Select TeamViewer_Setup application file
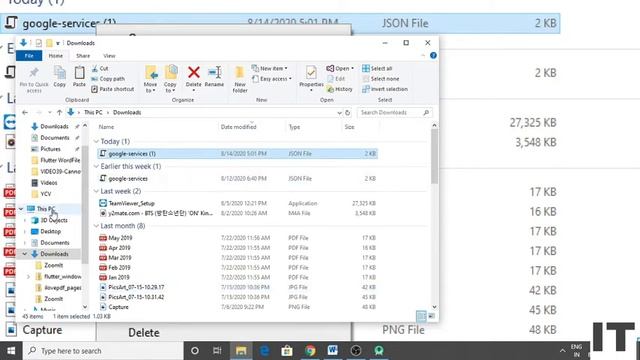The height and width of the screenshot is (360, 640). [x=237, y=203]
